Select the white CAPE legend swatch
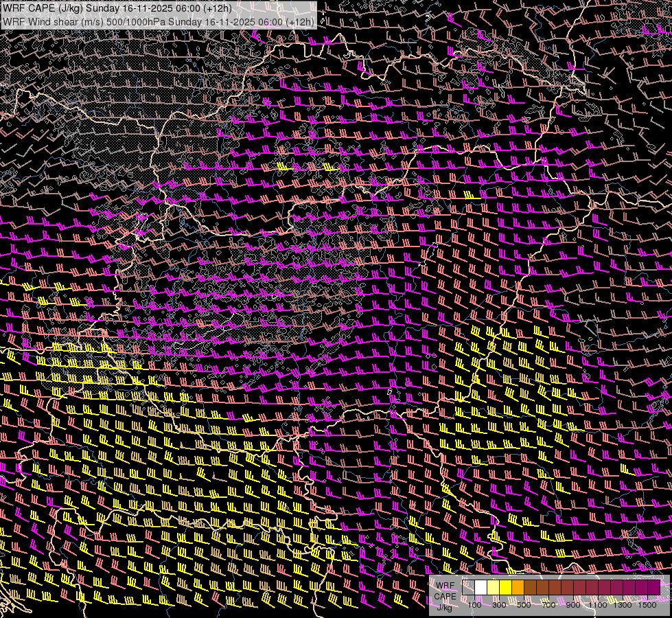Viewport: 672px width, 618px height. 480,588
